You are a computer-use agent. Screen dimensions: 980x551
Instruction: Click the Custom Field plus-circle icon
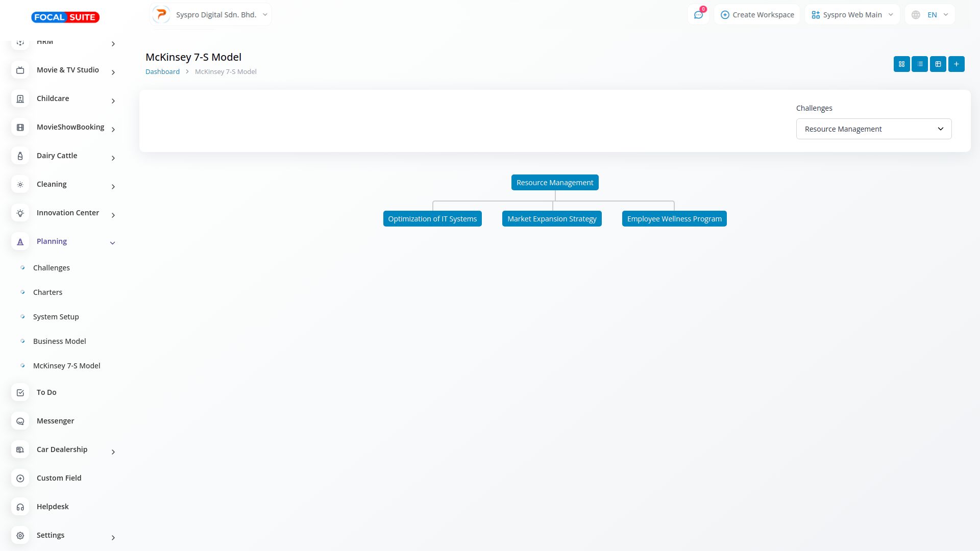pos(20,478)
